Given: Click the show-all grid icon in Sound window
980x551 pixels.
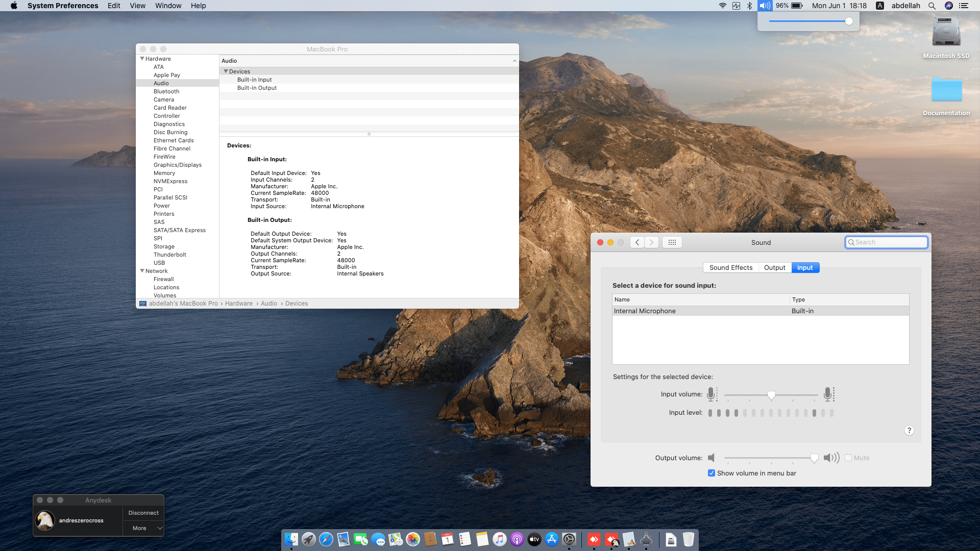Looking at the screenshot, I should tap(672, 242).
